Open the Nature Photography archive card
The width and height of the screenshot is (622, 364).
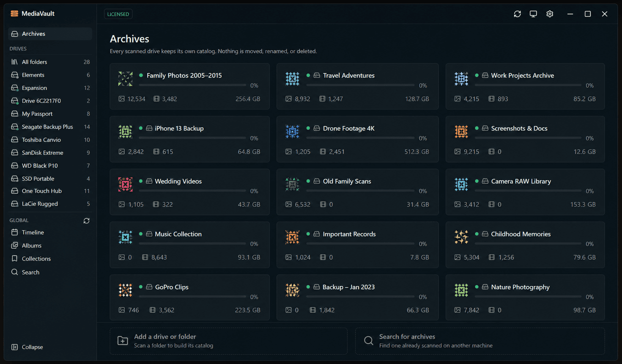[x=525, y=298]
